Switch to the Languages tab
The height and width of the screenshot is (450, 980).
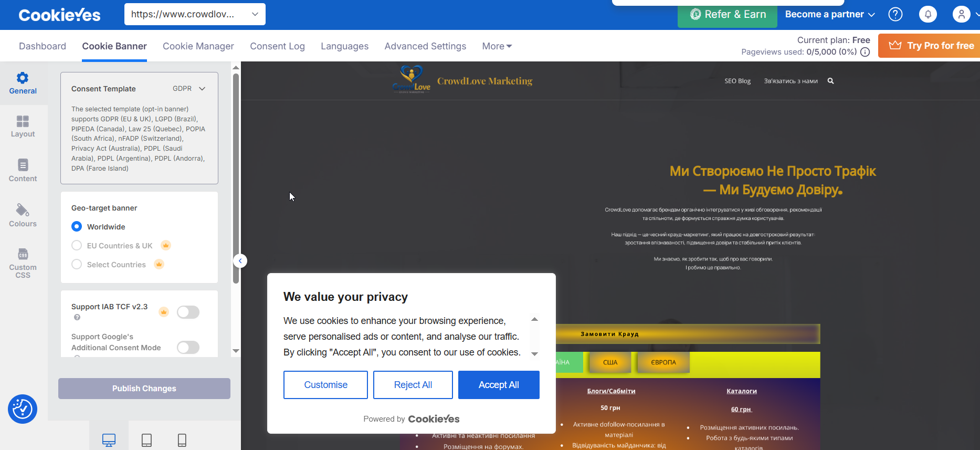(344, 46)
